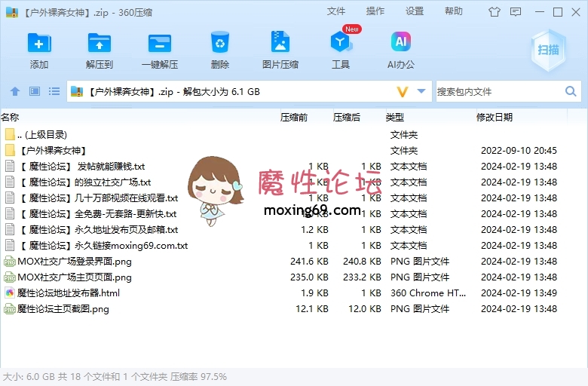Open the 文件 menu
The image size is (588, 386).
pyautogui.click(x=336, y=11)
